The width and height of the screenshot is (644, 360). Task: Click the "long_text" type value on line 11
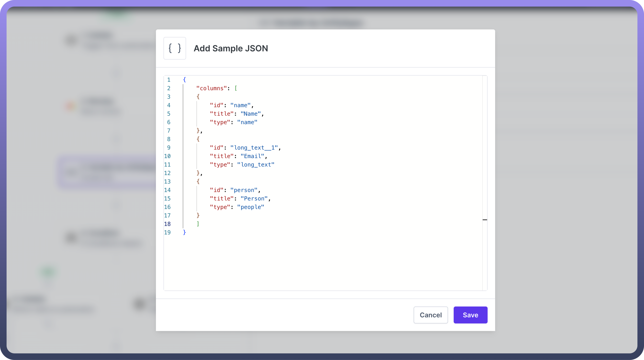(255, 165)
